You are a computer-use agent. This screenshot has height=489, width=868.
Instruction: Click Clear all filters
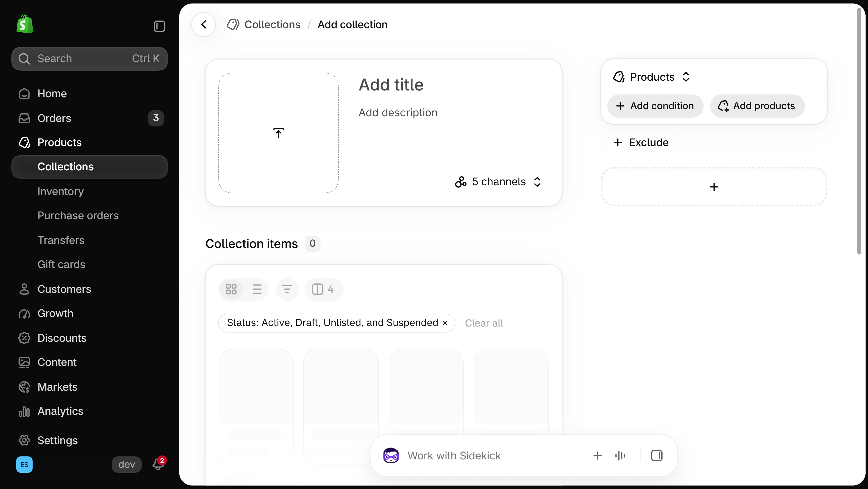(484, 323)
